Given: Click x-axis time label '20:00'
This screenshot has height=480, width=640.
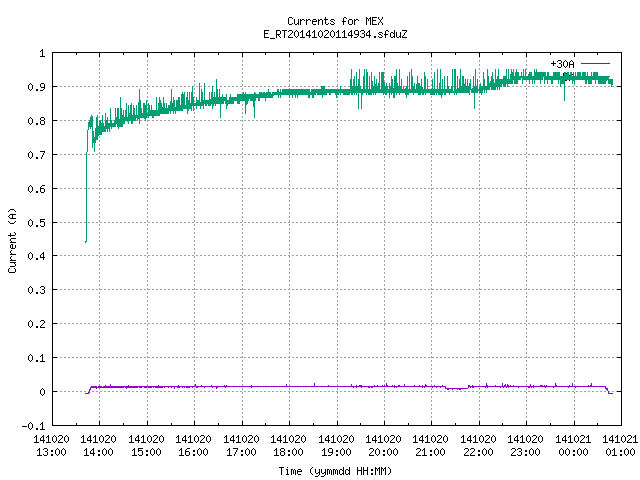Looking at the screenshot, I should [383, 452].
